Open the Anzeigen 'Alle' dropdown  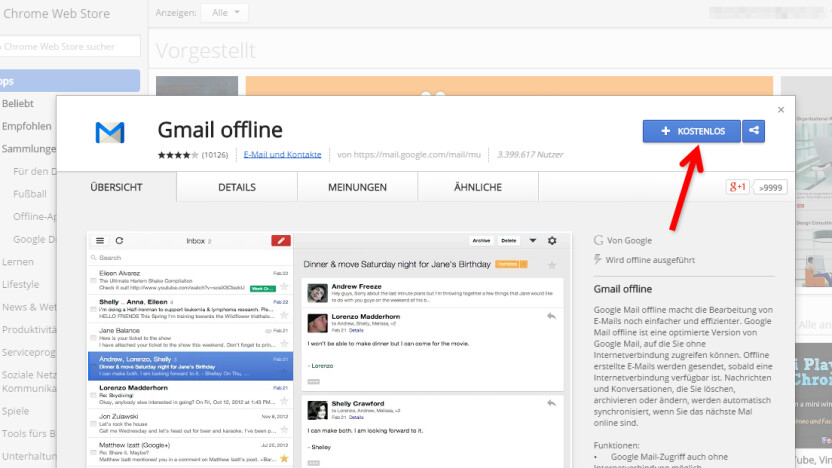(x=225, y=13)
